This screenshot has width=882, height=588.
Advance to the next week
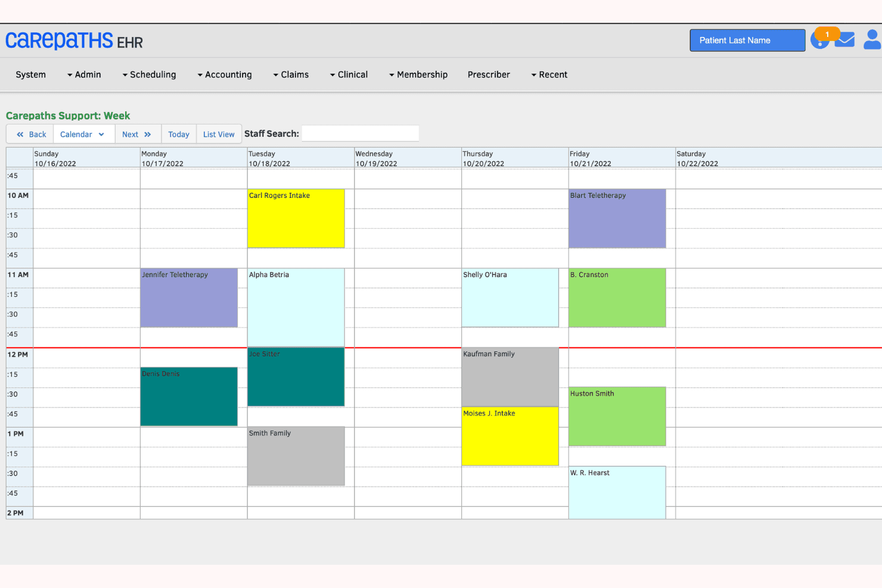(138, 135)
